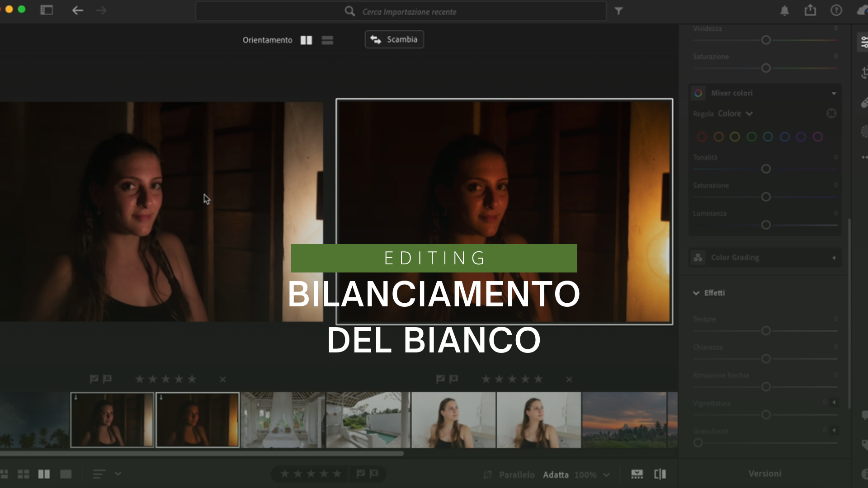Open the help question mark icon
Screen dimensions: 868x488
[x=836, y=10]
